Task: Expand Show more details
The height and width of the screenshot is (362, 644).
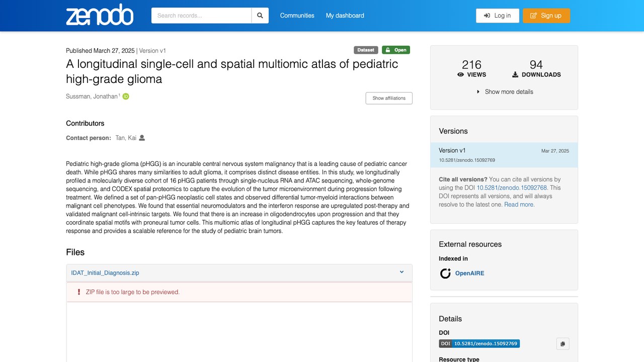Action: point(504,92)
